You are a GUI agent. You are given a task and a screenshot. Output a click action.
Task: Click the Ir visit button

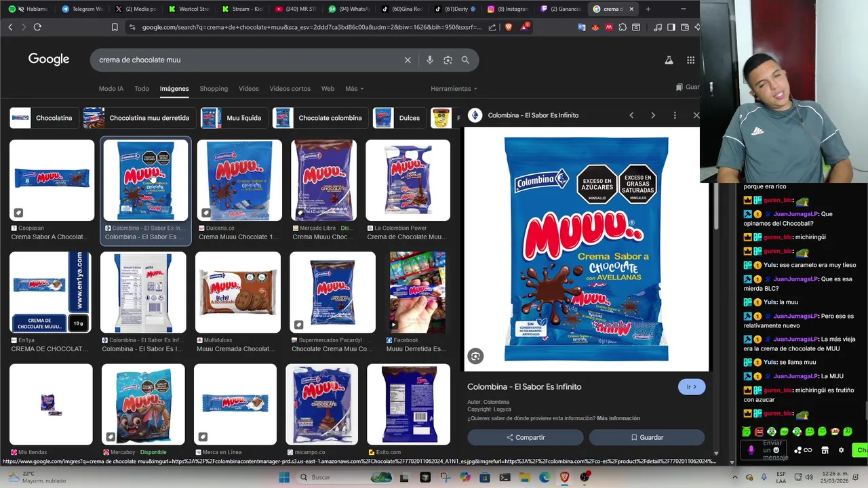click(x=692, y=387)
